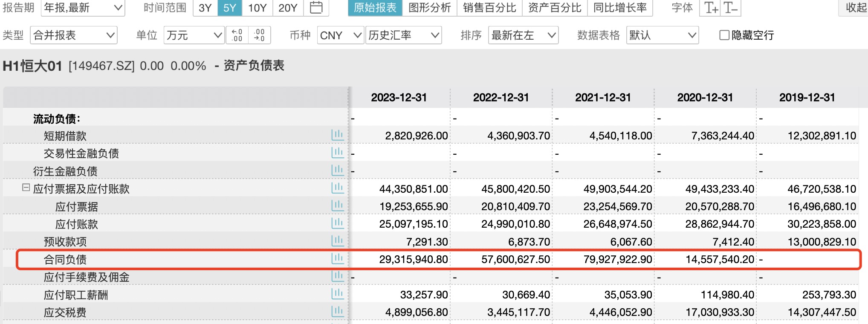The width and height of the screenshot is (868, 324).
Task: Click the decrease decimal places icon
Action: pos(259,35)
